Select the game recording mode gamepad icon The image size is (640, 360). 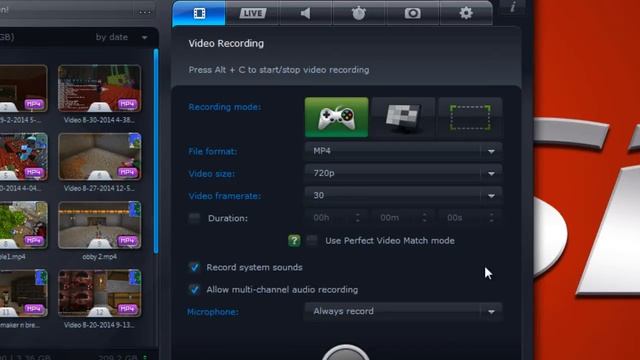336,117
